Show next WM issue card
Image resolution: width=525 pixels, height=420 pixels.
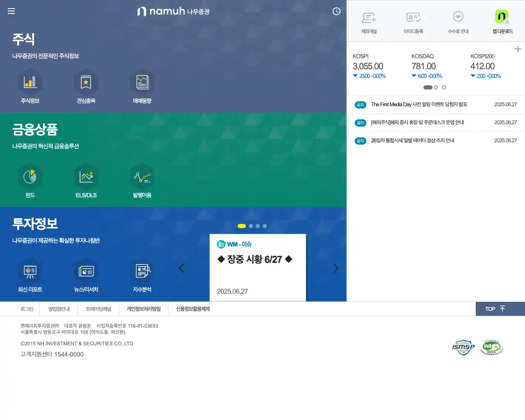click(x=336, y=268)
